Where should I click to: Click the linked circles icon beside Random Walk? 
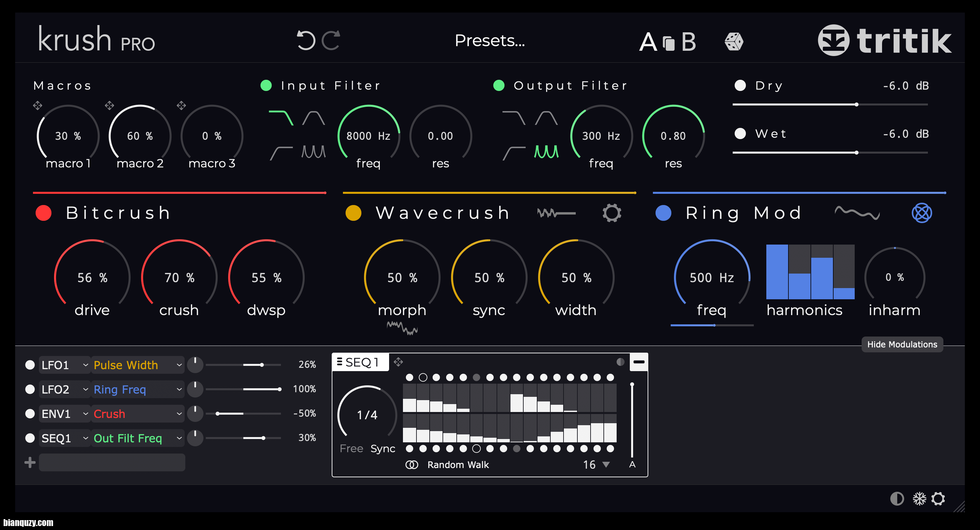(412, 465)
